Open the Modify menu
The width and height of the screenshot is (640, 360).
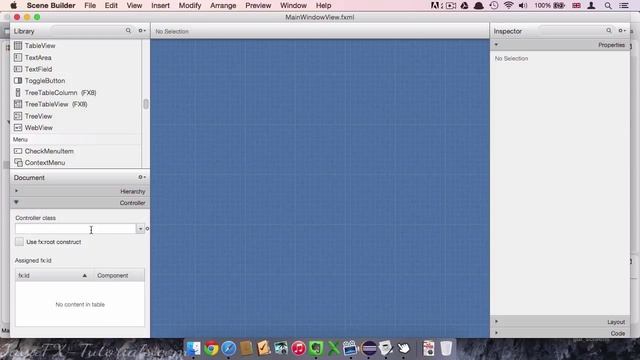tap(190, 6)
